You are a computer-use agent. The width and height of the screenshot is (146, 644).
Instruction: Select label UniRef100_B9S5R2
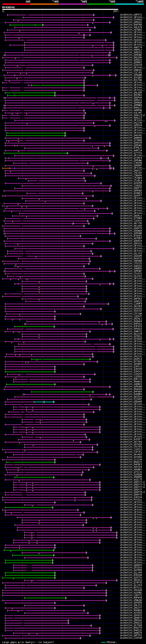(131, 95)
